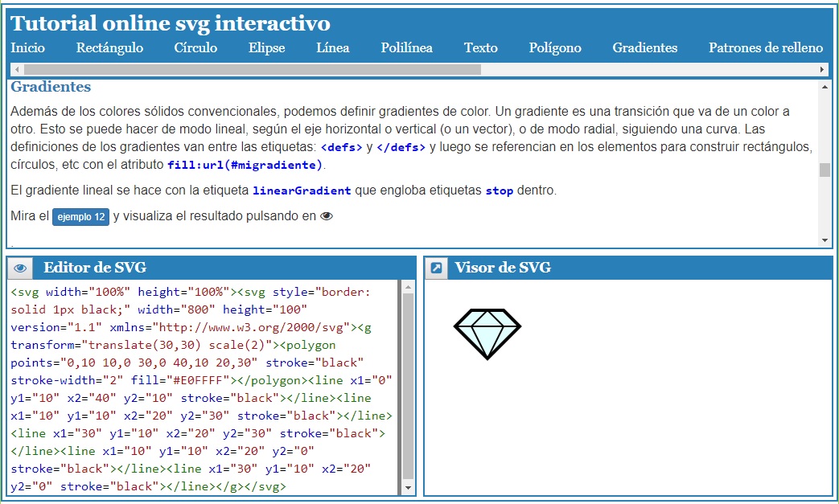839x504 pixels.
Task: Click the 'fill:url(#migradiente)' code text
Action: (245, 165)
